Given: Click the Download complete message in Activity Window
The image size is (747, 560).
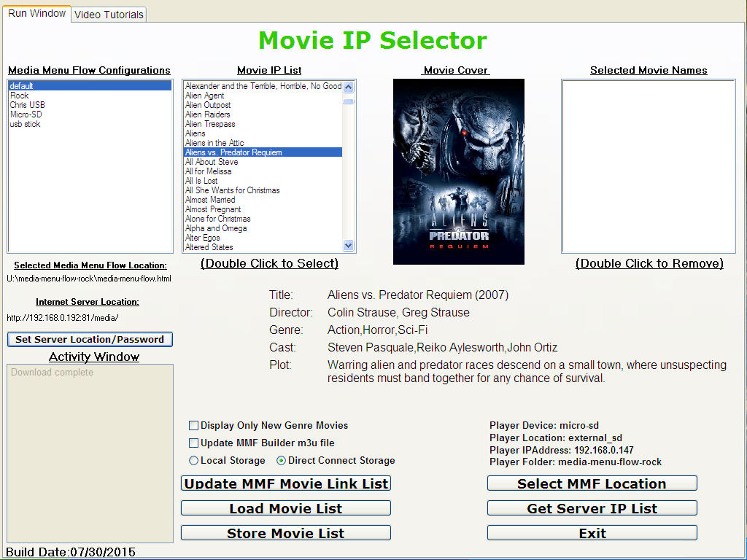Looking at the screenshot, I should (x=52, y=373).
